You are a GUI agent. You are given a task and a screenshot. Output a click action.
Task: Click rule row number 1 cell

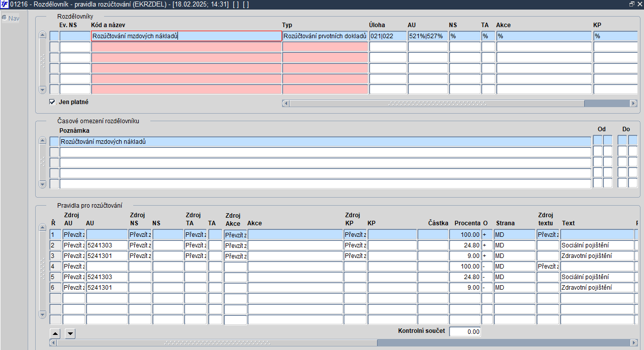[x=55, y=234]
